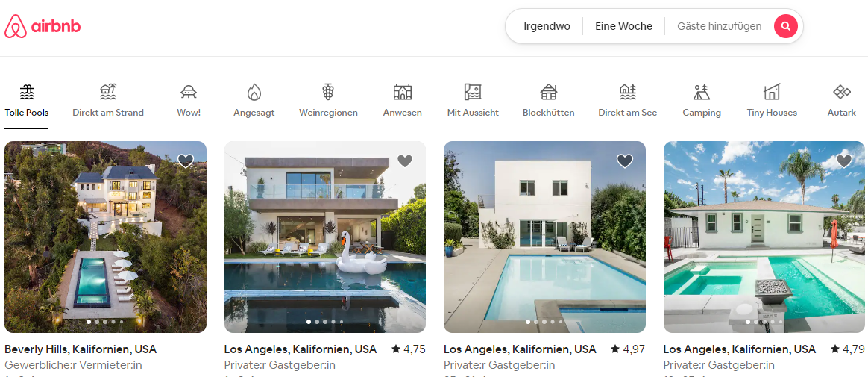The height and width of the screenshot is (377, 868).
Task: Choose the Angesagt flame category
Action: 254,92
